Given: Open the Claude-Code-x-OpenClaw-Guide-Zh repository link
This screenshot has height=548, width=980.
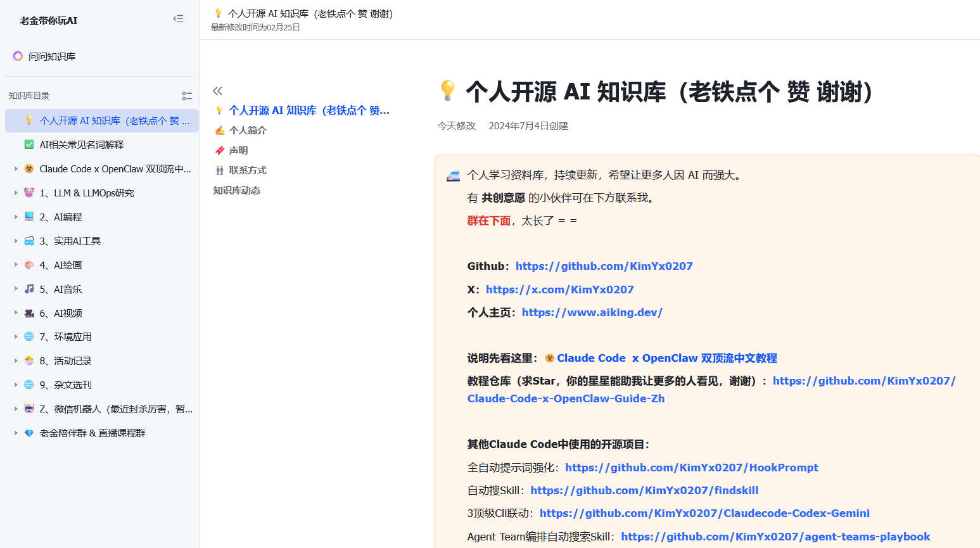Looking at the screenshot, I should [x=711, y=390].
